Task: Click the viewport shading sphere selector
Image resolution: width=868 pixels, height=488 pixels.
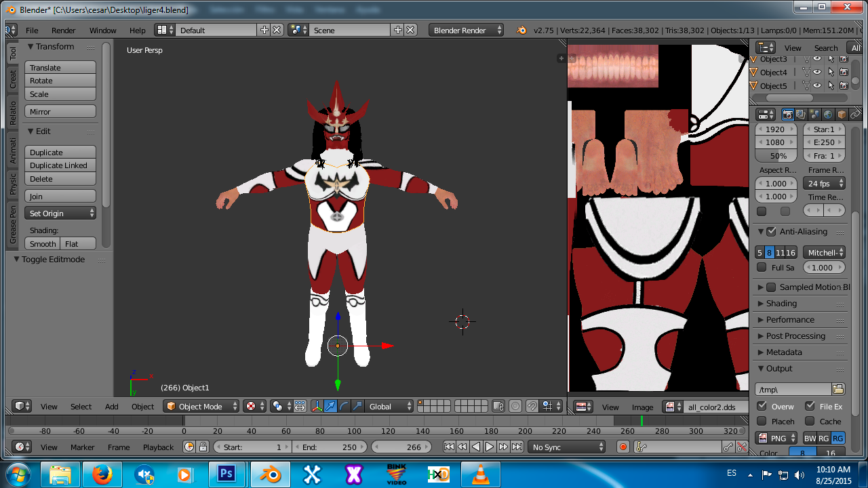Action: pos(255,407)
